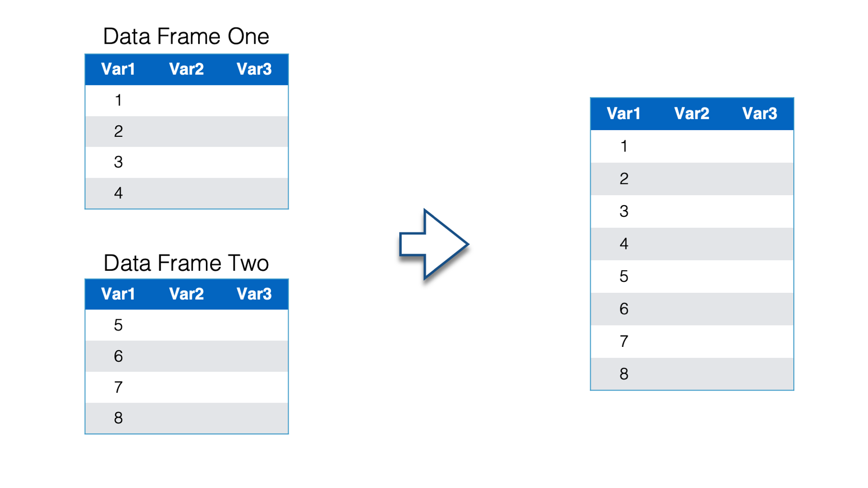The image size is (868, 488).
Task: Select row 1 in Data Frame One
Action: (187, 101)
